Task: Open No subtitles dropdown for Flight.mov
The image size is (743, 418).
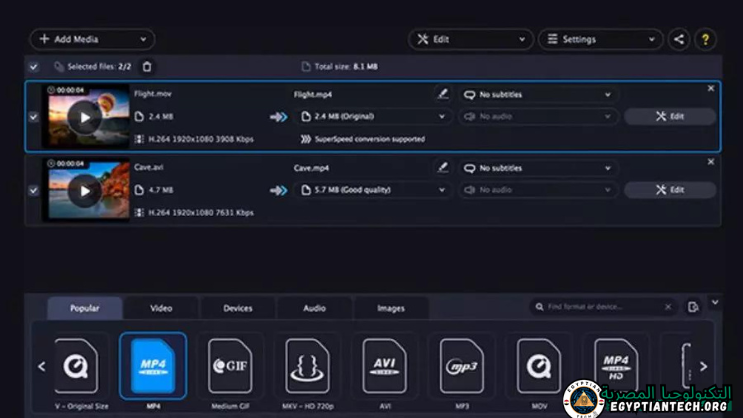Action: (537, 95)
